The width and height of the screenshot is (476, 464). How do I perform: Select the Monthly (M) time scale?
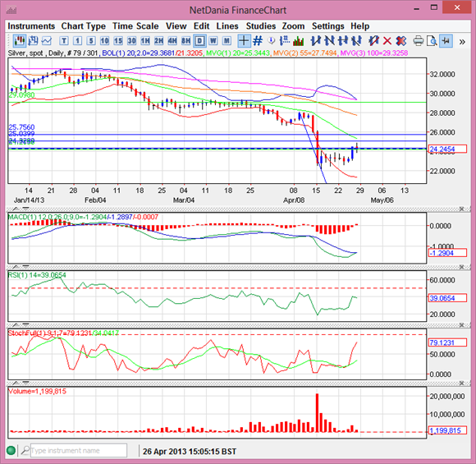(x=227, y=41)
